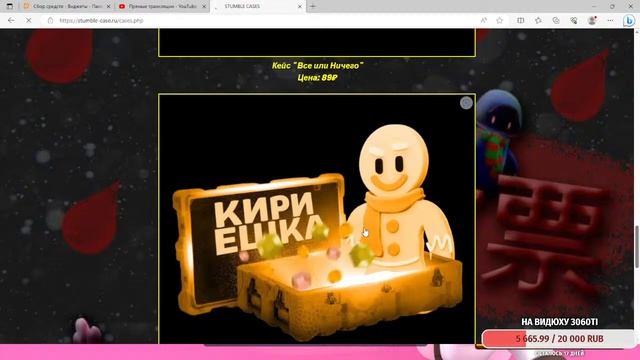Click the page vertical scrollbar thumb

pyautogui.click(x=636, y=246)
